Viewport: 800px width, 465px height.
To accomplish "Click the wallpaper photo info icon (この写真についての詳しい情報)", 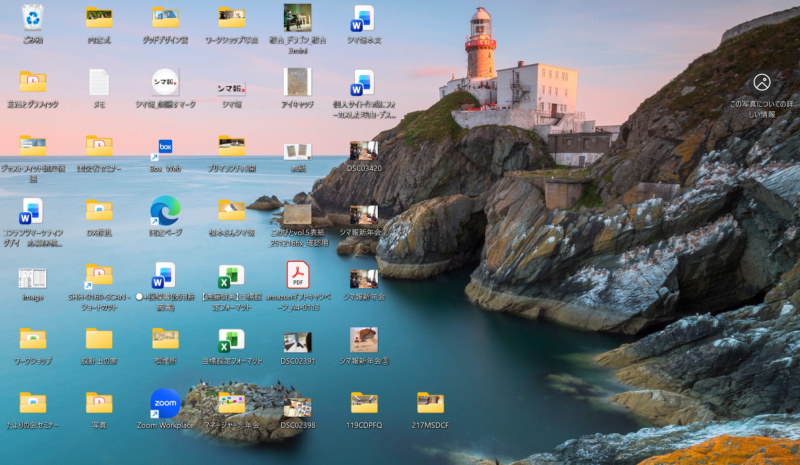I will 762,83.
